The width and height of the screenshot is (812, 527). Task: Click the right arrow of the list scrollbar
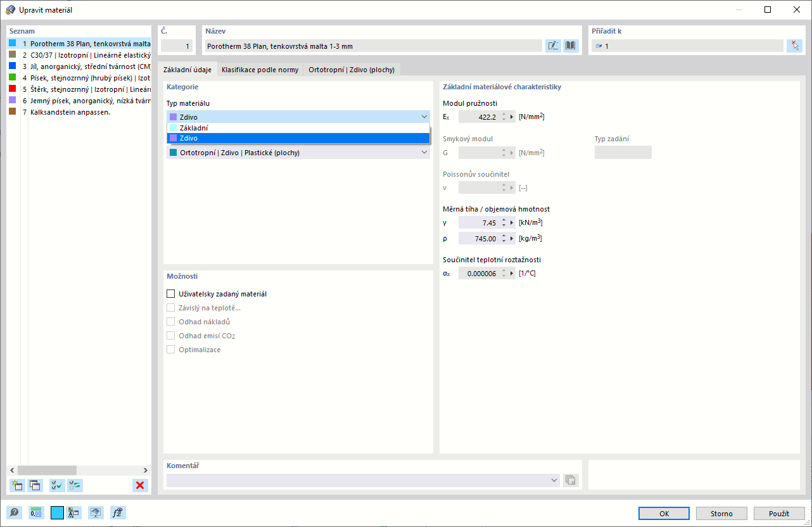(x=145, y=470)
